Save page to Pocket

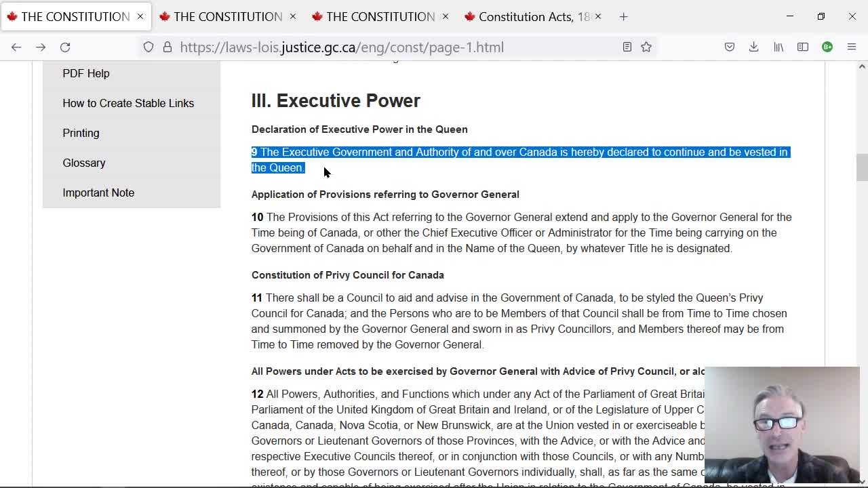coord(730,47)
